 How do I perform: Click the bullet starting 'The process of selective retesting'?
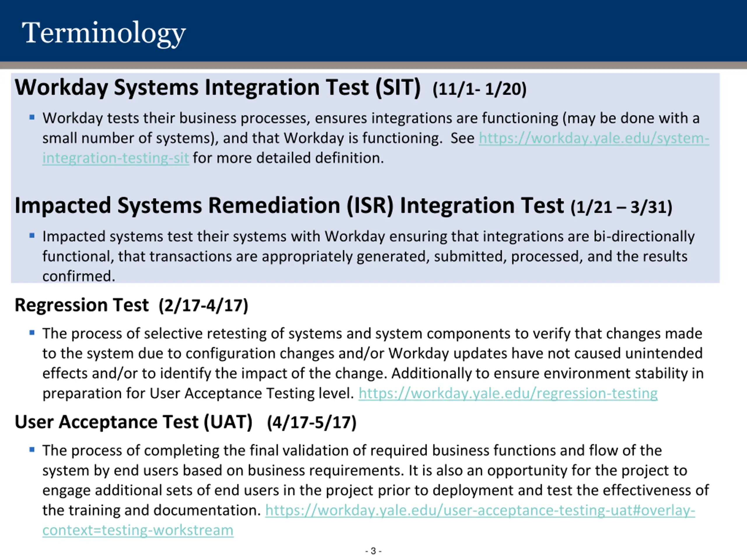(x=373, y=363)
